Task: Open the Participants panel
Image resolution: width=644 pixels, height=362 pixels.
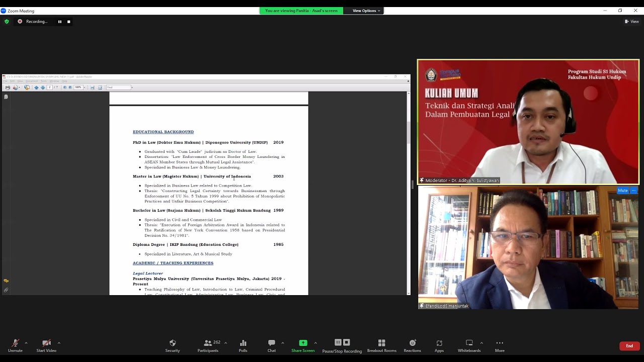Action: click(208, 345)
